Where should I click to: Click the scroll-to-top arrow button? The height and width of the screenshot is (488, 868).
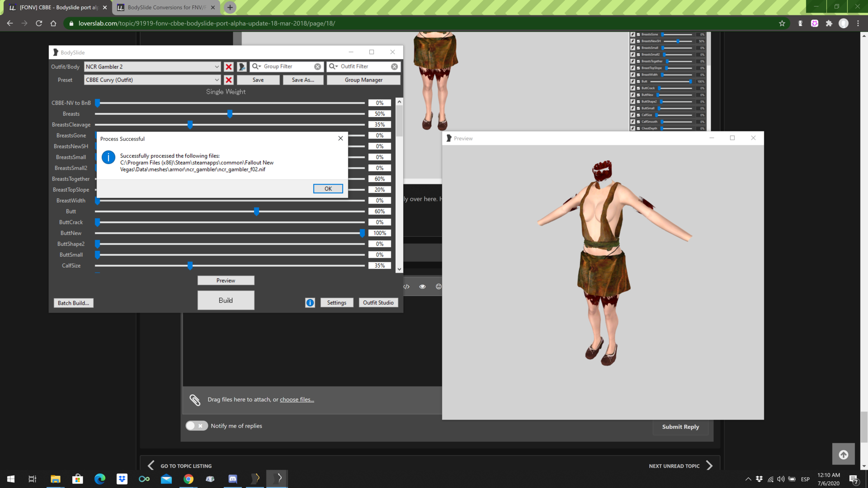(844, 455)
